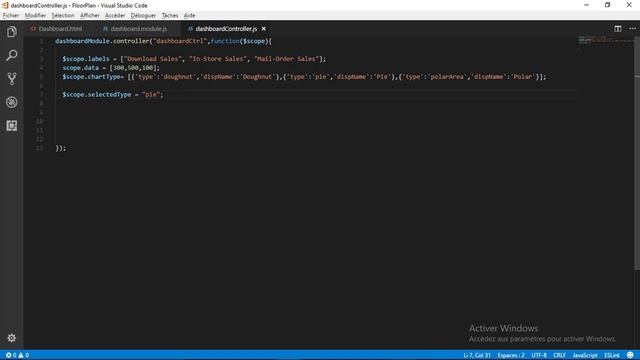Open the Source Control view

(11, 78)
